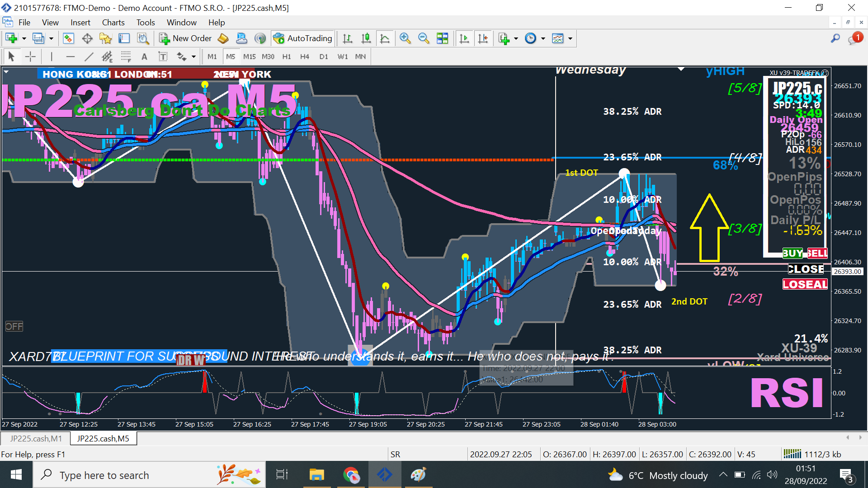868x488 pixels.
Task: Switch chart to candlesticks display
Action: 366,38
